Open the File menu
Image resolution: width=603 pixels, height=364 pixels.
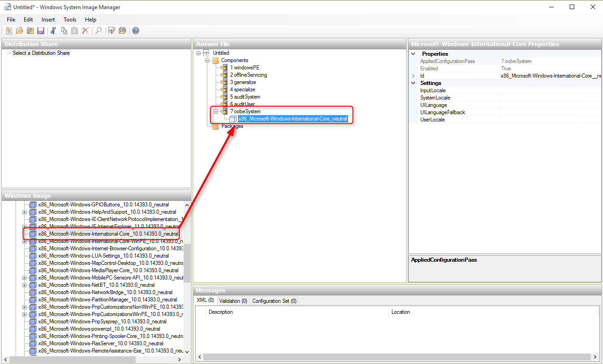11,20
